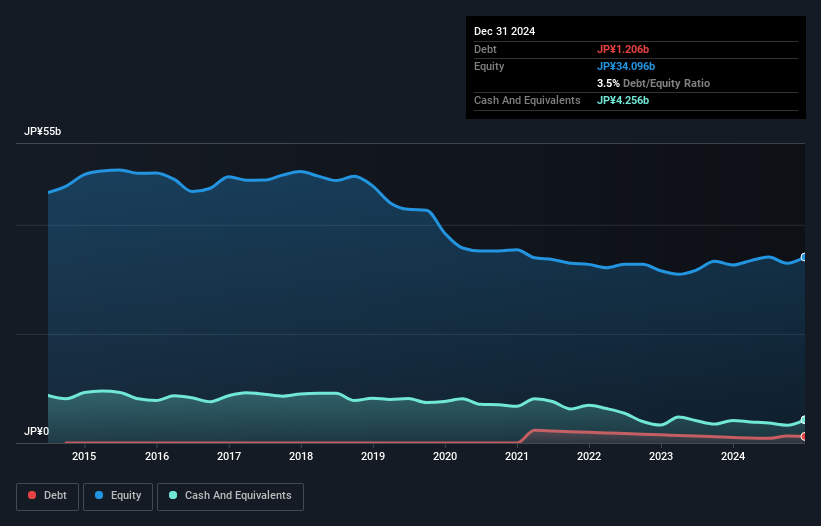This screenshot has height=526, width=821.
Task: Click the JP¥34.096b equity value
Action: (x=626, y=66)
